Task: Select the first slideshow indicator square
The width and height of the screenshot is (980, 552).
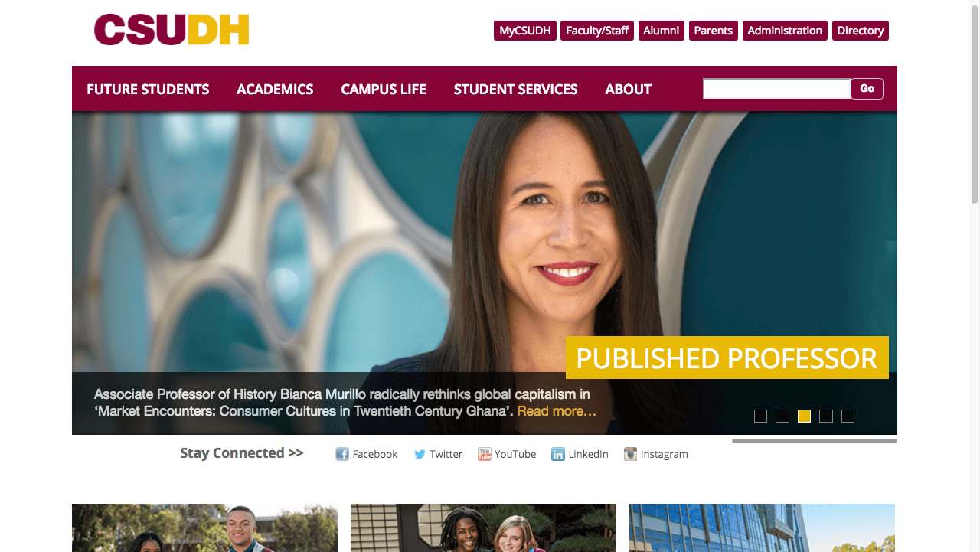Action: click(760, 416)
